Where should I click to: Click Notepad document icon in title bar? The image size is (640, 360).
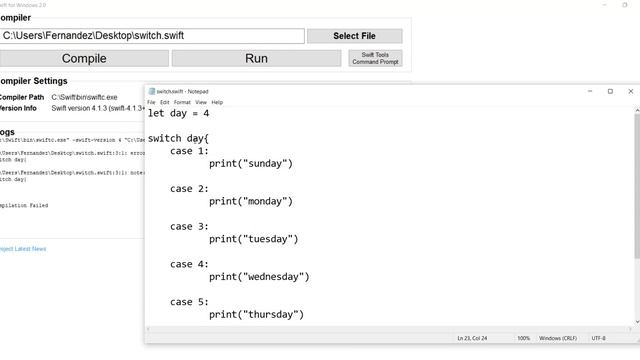tap(151, 91)
